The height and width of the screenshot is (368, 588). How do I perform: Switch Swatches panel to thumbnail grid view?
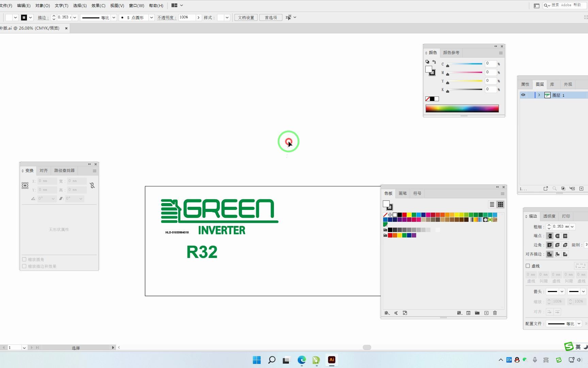click(501, 204)
